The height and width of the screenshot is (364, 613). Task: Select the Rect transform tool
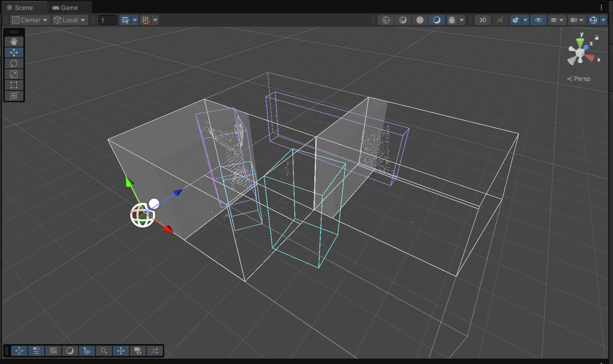coord(14,85)
